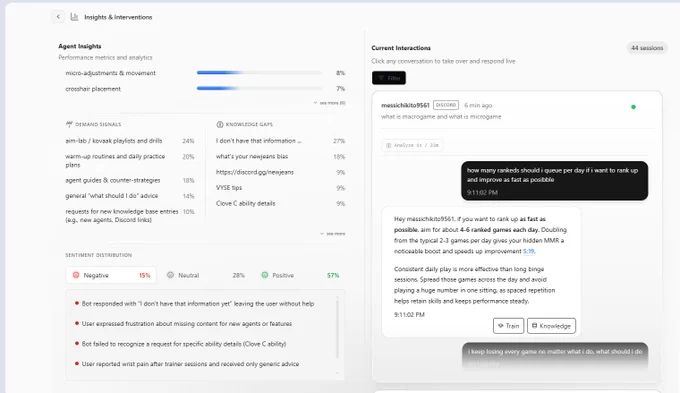
Task: Click the DISCORD tag badge
Action: tap(446, 105)
